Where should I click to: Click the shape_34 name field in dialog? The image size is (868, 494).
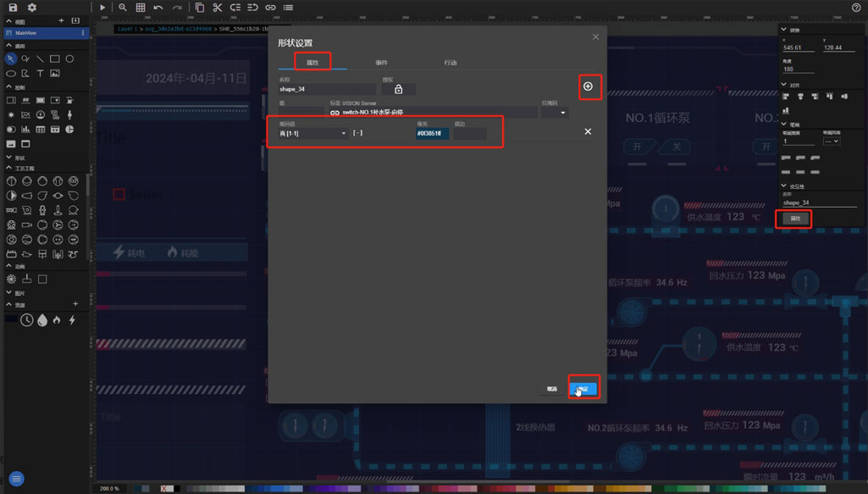326,89
